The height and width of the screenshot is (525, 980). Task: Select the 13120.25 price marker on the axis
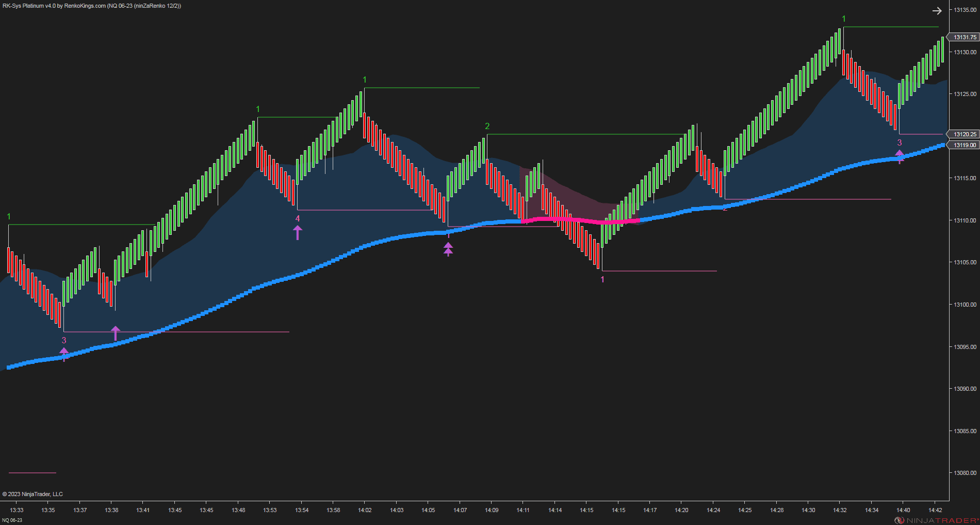(x=963, y=134)
